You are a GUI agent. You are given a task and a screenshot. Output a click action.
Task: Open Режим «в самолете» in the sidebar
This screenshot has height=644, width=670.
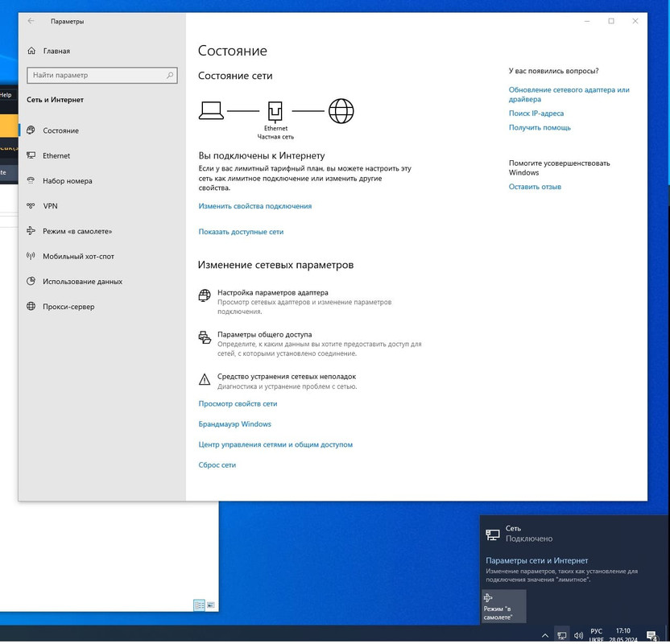[x=101, y=232]
